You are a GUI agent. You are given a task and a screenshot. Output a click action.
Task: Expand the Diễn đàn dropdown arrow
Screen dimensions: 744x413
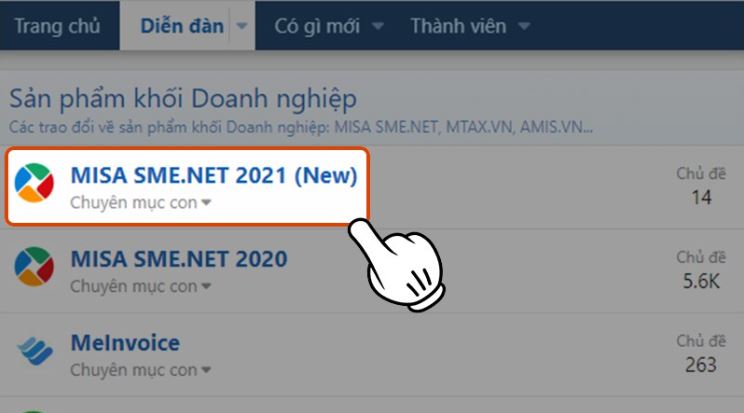pyautogui.click(x=242, y=26)
